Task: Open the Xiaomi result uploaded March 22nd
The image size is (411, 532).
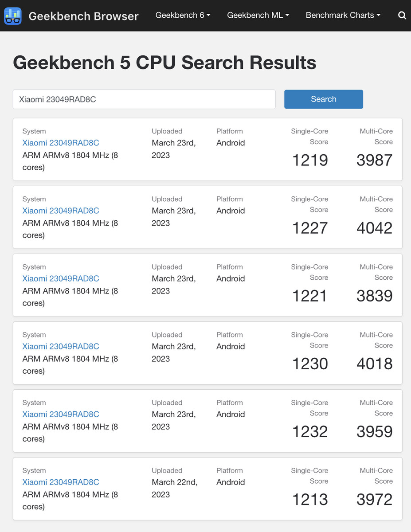Action: pos(61,482)
